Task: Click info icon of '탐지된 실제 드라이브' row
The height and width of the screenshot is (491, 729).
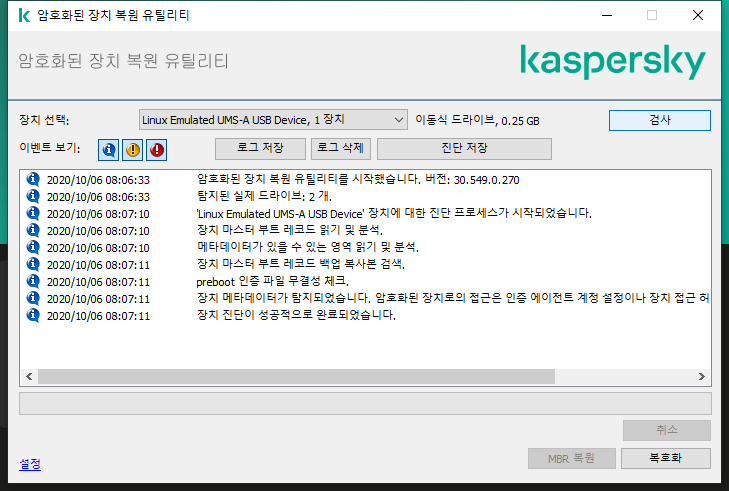Action: click(33, 196)
